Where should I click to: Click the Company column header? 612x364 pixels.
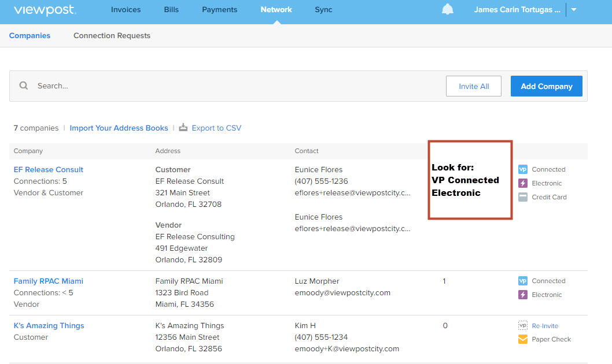(28, 151)
